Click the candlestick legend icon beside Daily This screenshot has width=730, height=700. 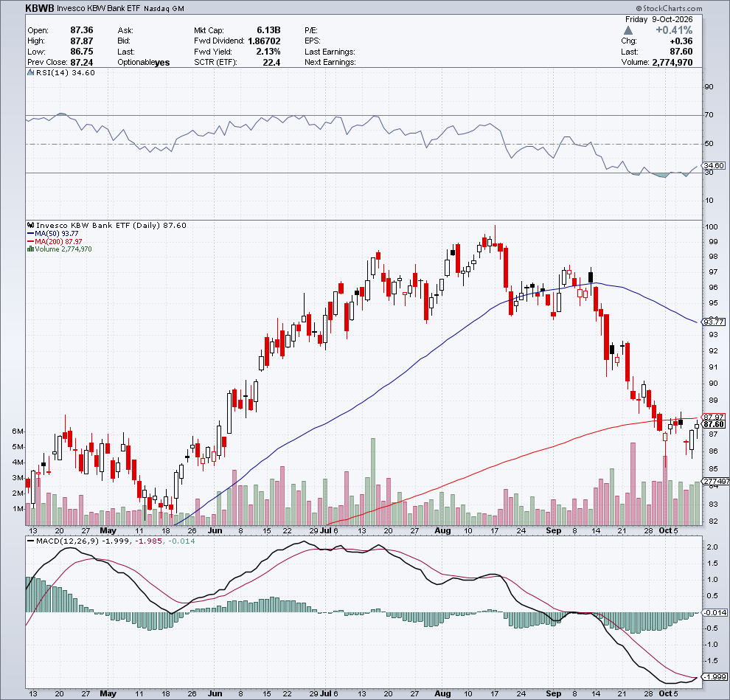tap(31, 226)
